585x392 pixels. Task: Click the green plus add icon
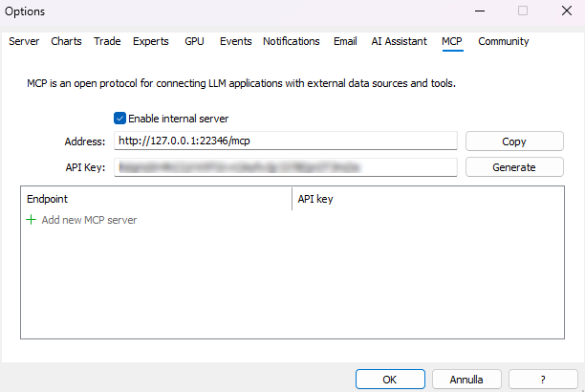(31, 220)
